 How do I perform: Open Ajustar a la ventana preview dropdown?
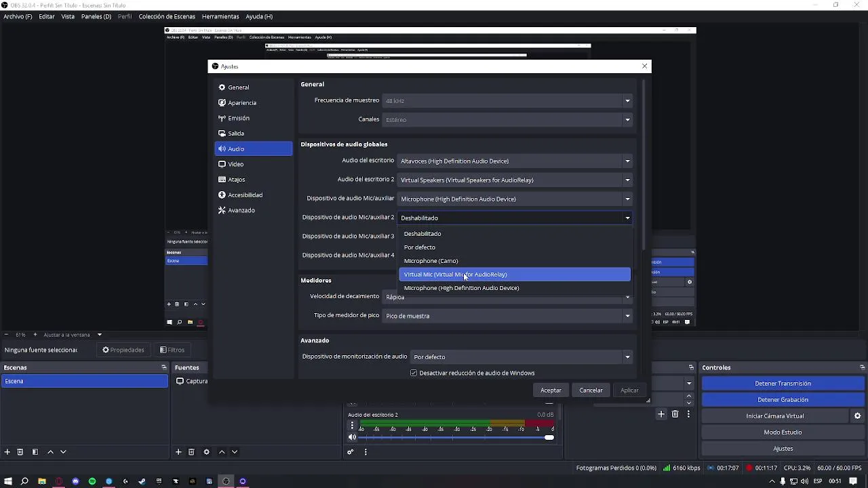click(73, 335)
